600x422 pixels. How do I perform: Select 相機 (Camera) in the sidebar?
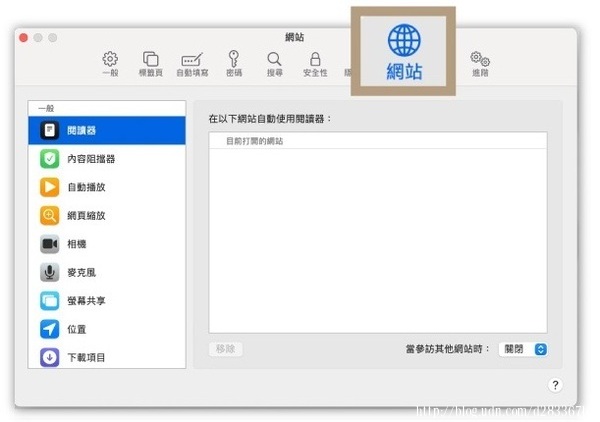click(107, 244)
